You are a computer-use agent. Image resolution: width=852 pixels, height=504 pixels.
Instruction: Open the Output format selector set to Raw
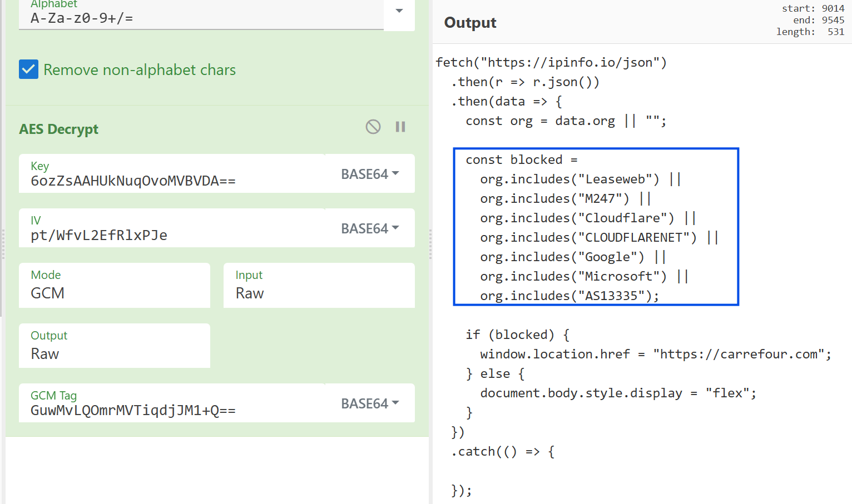tap(115, 347)
